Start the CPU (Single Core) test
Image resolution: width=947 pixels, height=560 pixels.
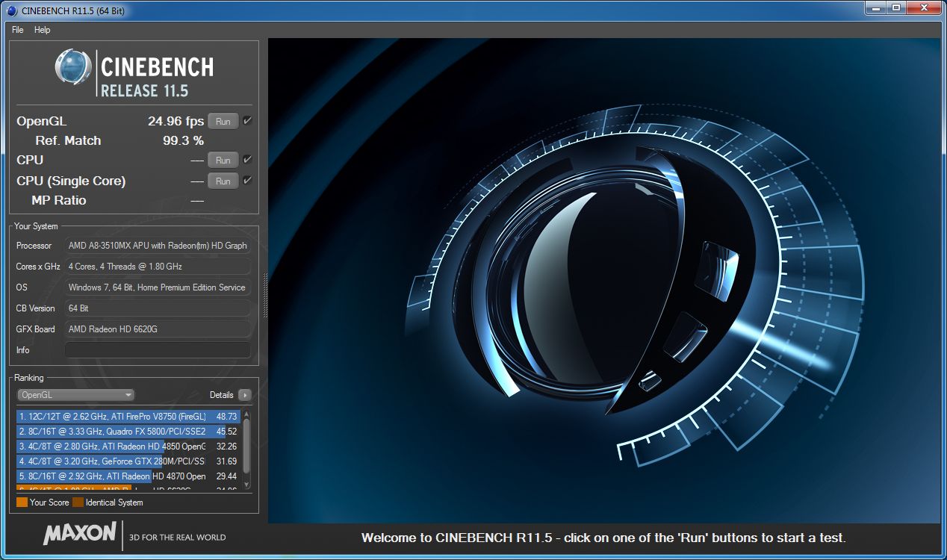pyautogui.click(x=223, y=181)
